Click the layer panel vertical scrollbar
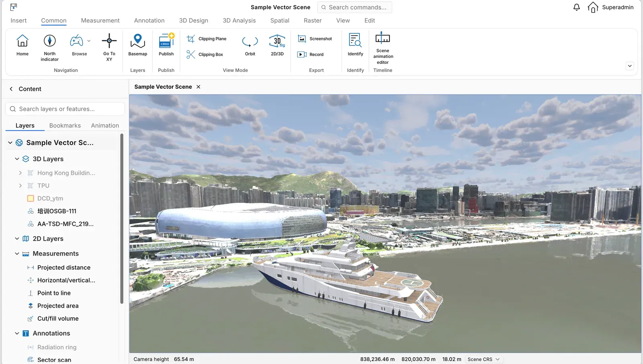This screenshot has width=643, height=364. 122,219
